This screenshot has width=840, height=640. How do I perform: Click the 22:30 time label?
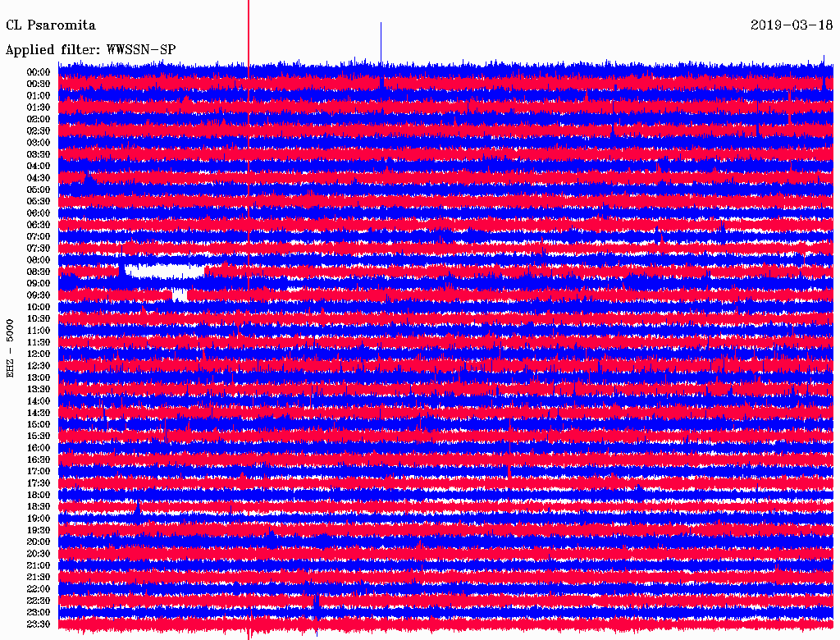pos(39,601)
